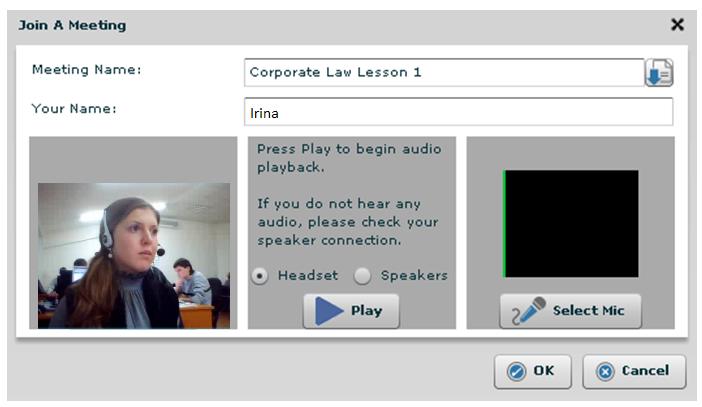The height and width of the screenshot is (407, 702).
Task: Start audio playback with Play button
Action: click(351, 311)
